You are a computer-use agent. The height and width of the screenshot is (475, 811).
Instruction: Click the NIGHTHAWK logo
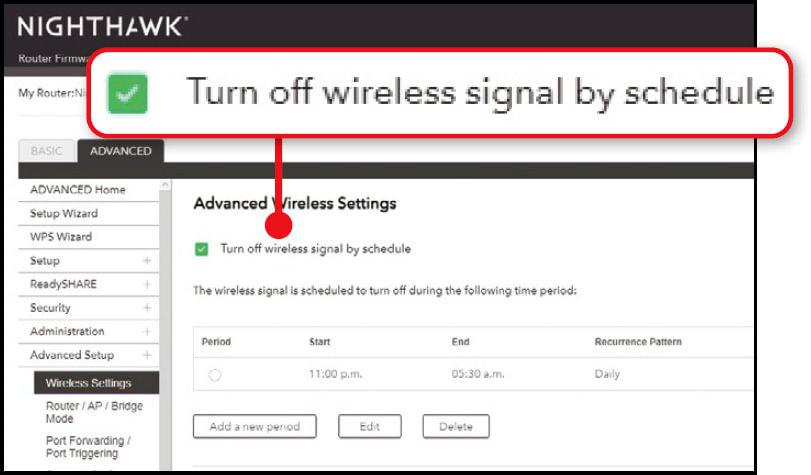coord(102,27)
